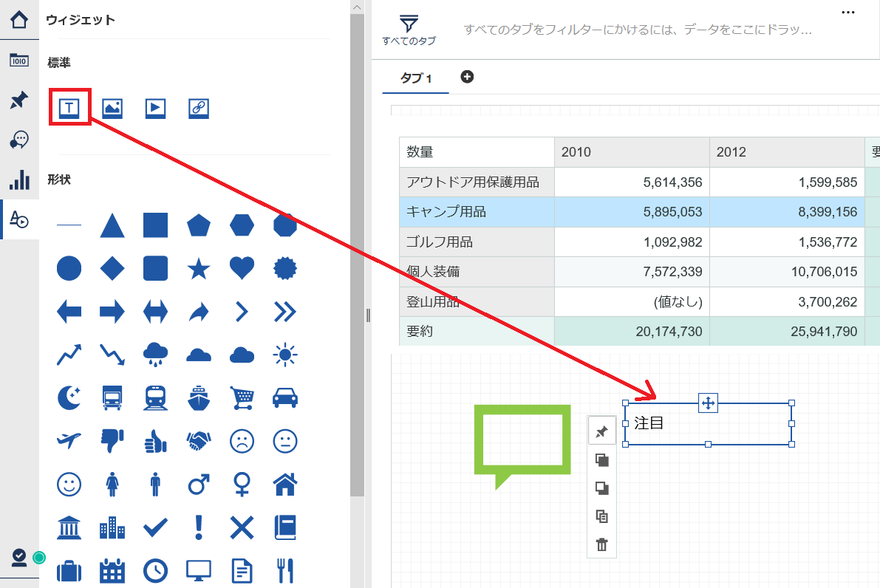Choose the heart shape
The width and height of the screenshot is (880, 588).
pyautogui.click(x=242, y=268)
